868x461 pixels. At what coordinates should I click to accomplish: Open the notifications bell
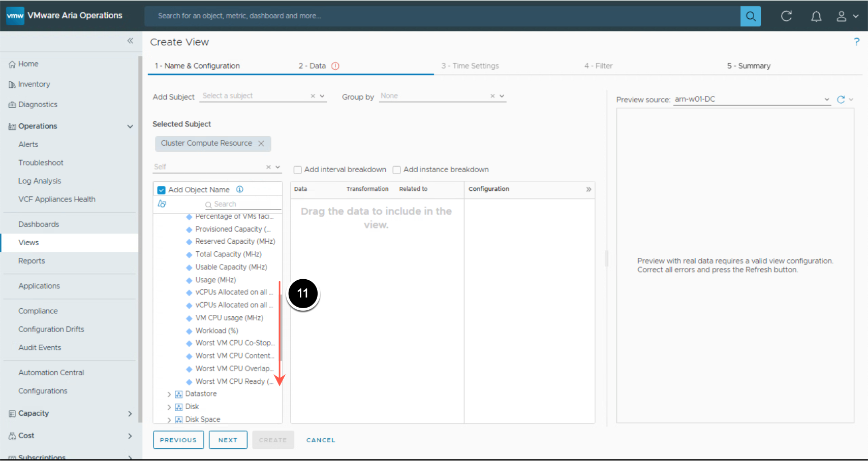click(x=816, y=16)
